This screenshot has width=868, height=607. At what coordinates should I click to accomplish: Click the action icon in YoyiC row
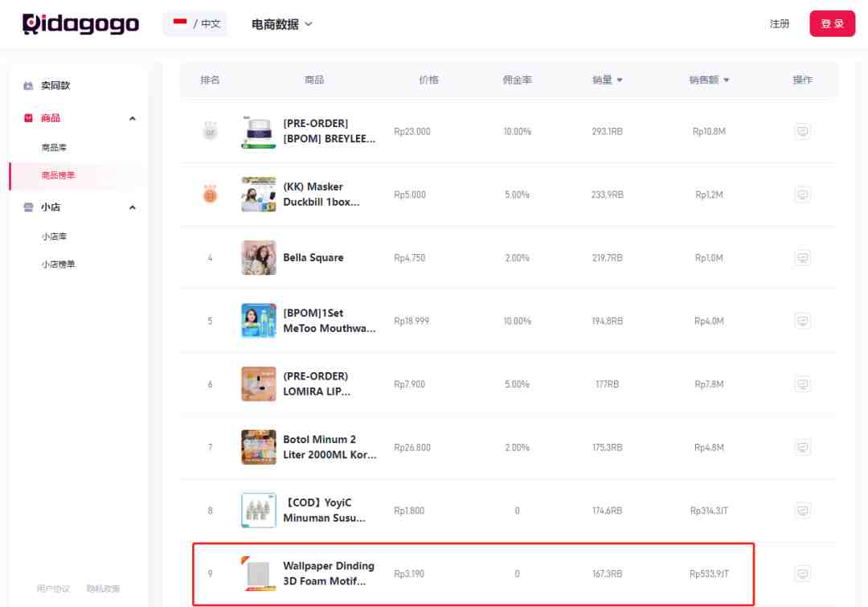coord(802,510)
